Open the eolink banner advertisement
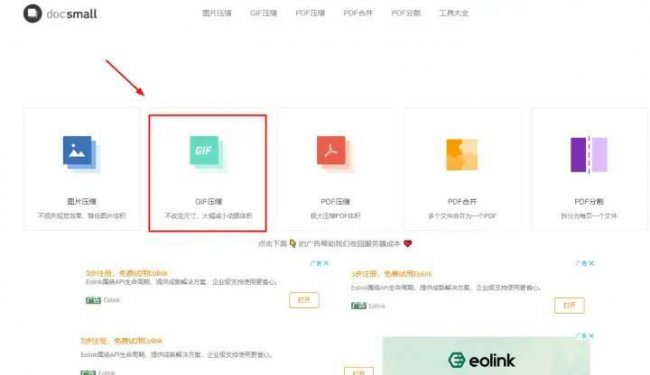Image resolution: width=650 pixels, height=375 pixels. point(486,356)
